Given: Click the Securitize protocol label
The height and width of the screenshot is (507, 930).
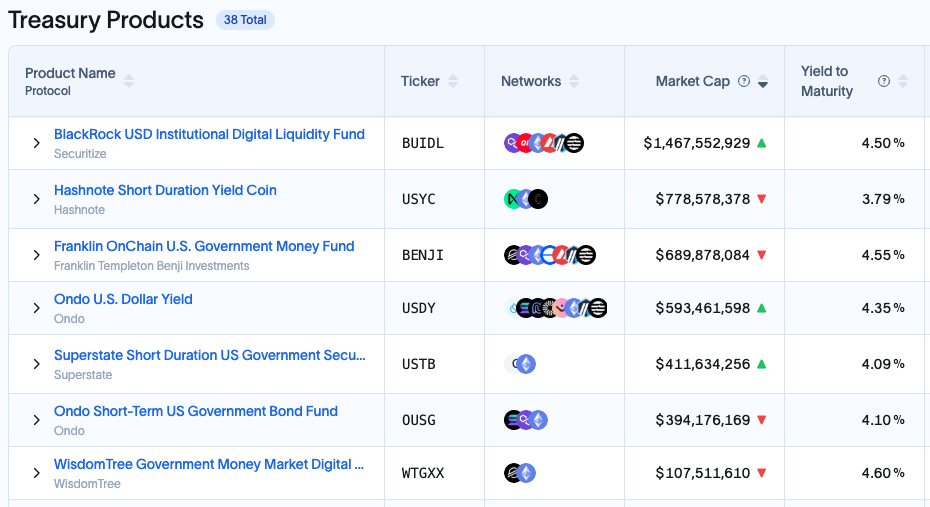Looking at the screenshot, I should (80, 154).
